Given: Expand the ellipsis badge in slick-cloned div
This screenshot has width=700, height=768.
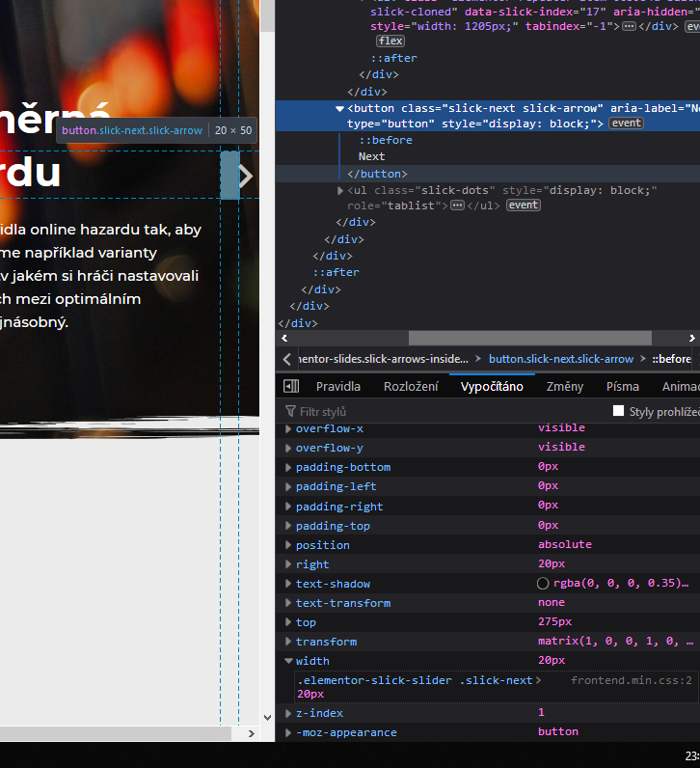Looking at the screenshot, I should [629, 26].
